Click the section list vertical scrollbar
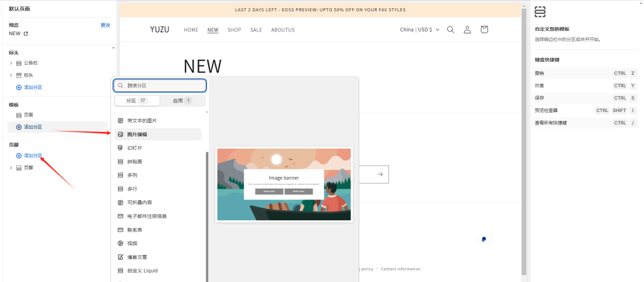Image resolution: width=644 pixels, height=282 pixels. click(x=207, y=214)
